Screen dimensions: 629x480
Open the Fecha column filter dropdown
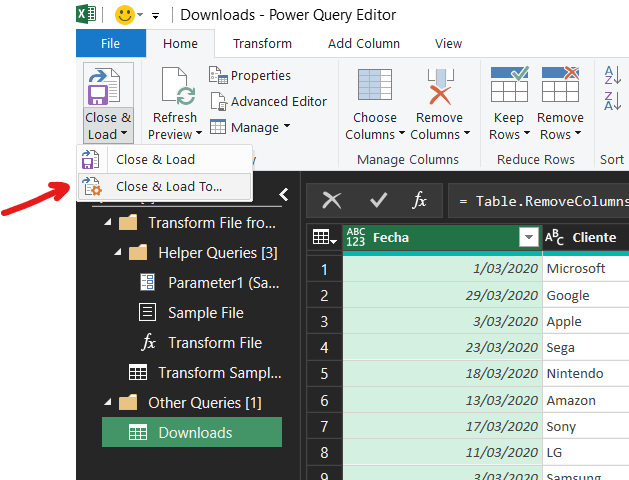pyautogui.click(x=529, y=237)
